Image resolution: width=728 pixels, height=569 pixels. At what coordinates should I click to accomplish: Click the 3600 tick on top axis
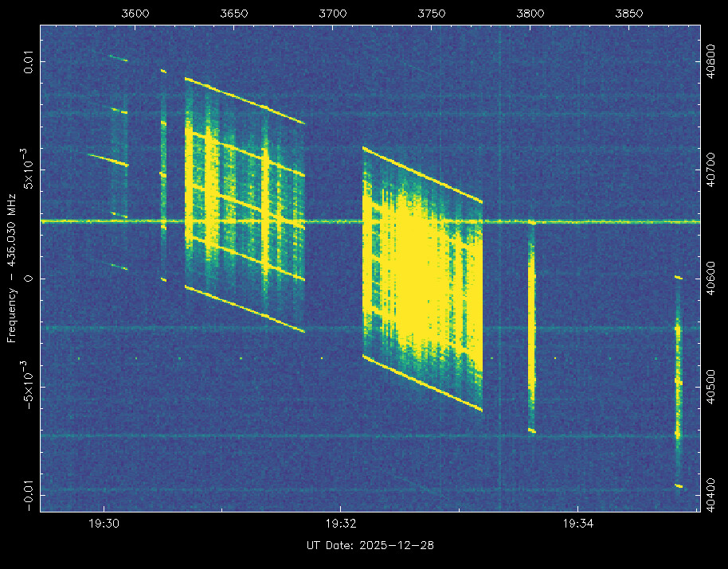point(135,14)
